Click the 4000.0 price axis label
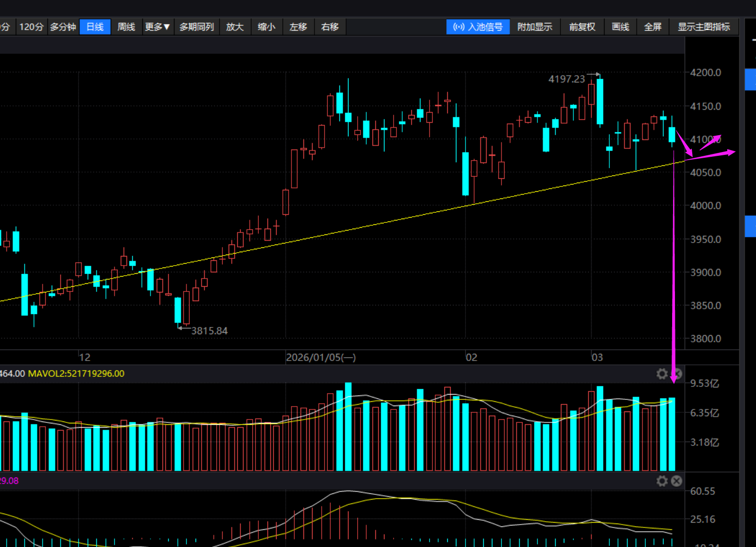756x547 pixels. (x=706, y=206)
